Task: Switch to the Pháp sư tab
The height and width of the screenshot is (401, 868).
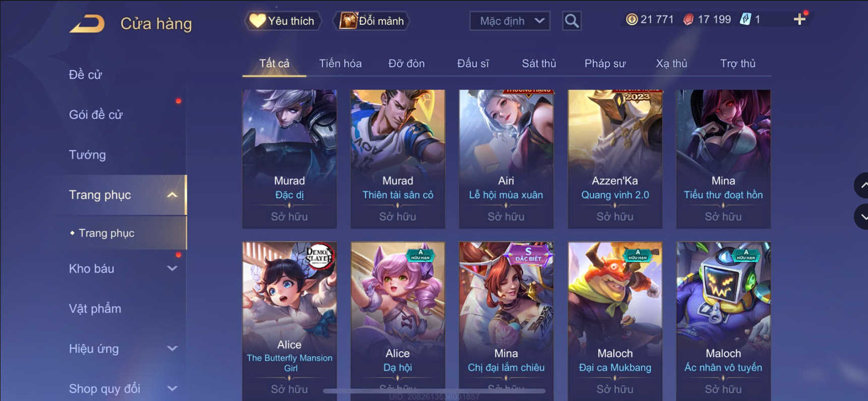Action: [605, 63]
